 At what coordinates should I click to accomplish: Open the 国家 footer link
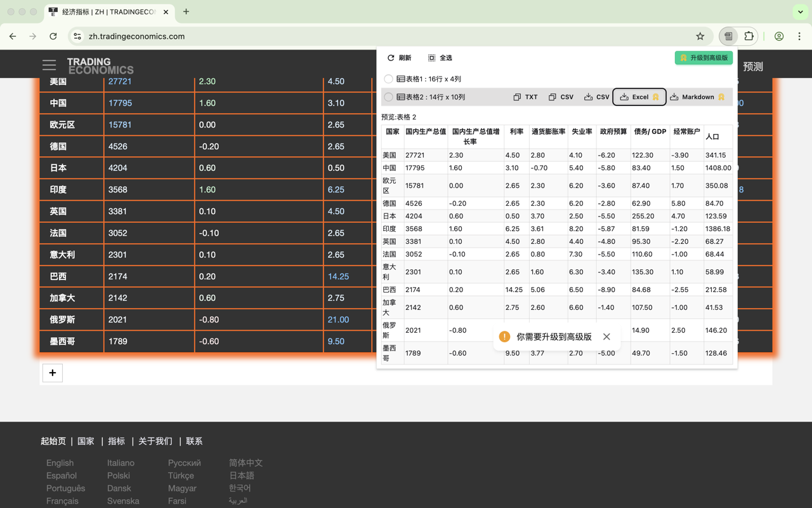[x=86, y=441]
